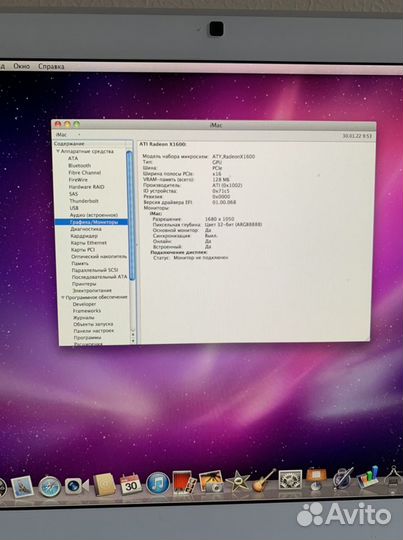Minimize the iMac profiler window
The width and height of the screenshot is (403, 540).
pos(67,124)
